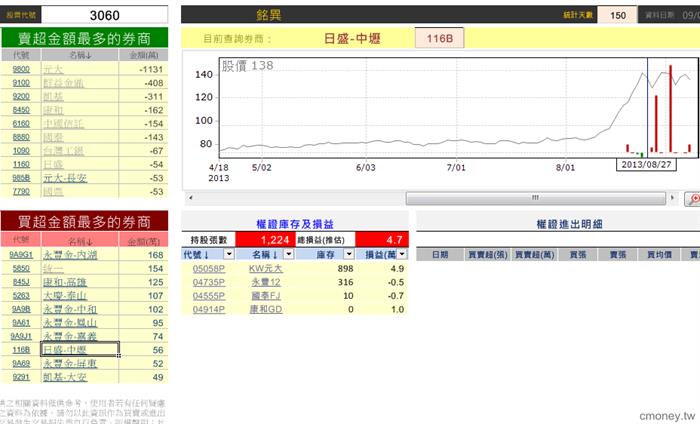Open broker code link 9A9B
This screenshot has width=700, height=424.
click(x=21, y=309)
